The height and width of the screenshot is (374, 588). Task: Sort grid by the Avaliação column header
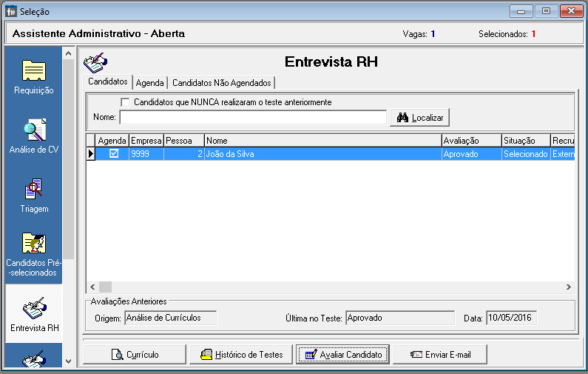[470, 141]
